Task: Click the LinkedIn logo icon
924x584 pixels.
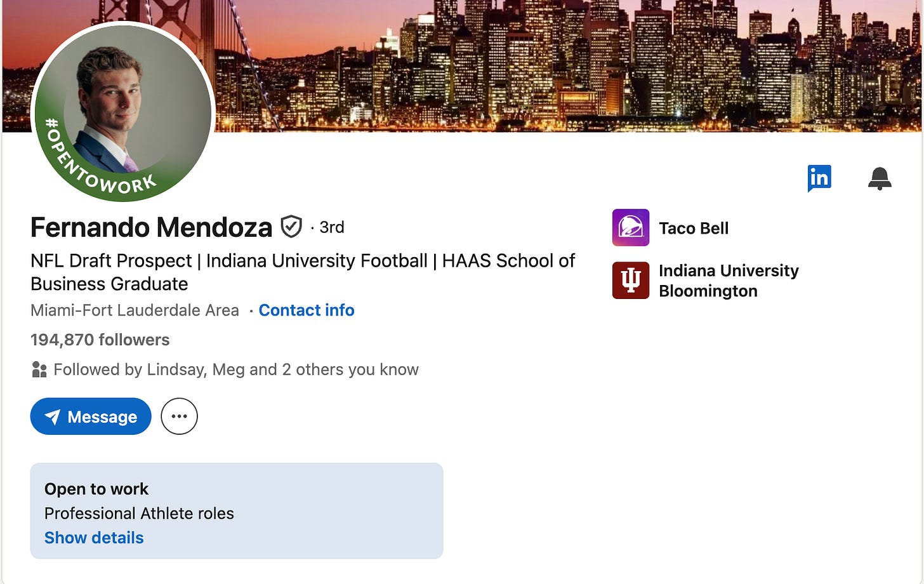Action: pyautogui.click(x=819, y=178)
